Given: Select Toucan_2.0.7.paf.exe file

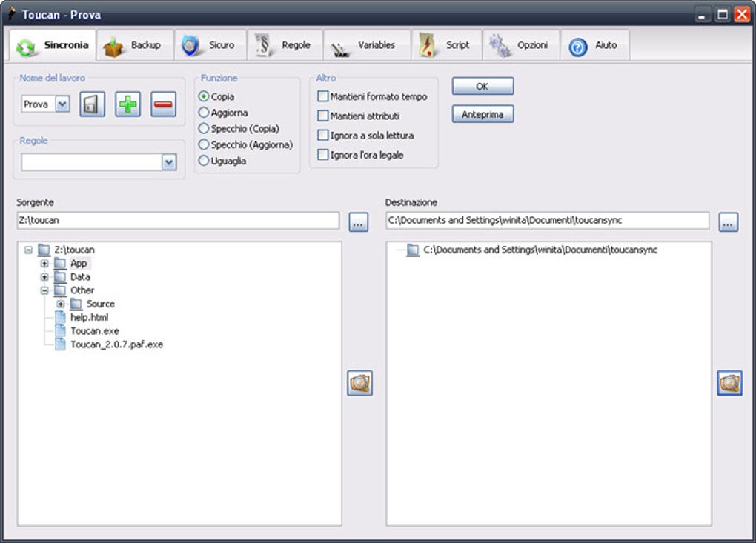Looking at the screenshot, I should click(x=116, y=344).
